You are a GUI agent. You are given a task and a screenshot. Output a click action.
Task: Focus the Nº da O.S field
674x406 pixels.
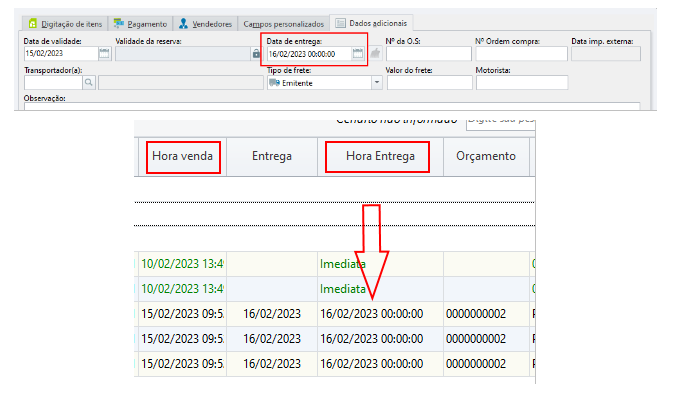429,54
